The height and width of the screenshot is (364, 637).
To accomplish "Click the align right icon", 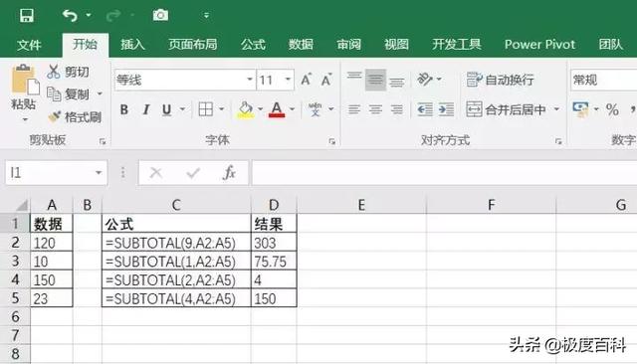I will [396, 109].
